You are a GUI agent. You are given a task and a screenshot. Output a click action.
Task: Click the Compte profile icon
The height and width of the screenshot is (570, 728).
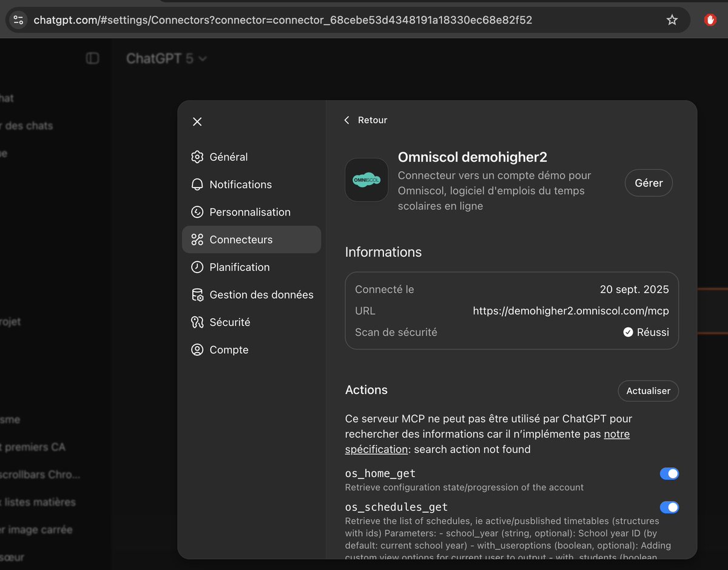pos(197,350)
